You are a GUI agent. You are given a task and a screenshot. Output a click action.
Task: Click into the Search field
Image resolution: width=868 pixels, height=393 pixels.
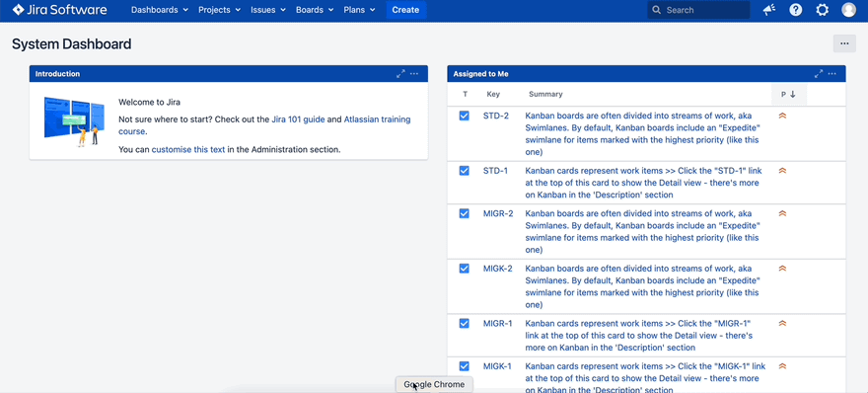click(x=699, y=10)
